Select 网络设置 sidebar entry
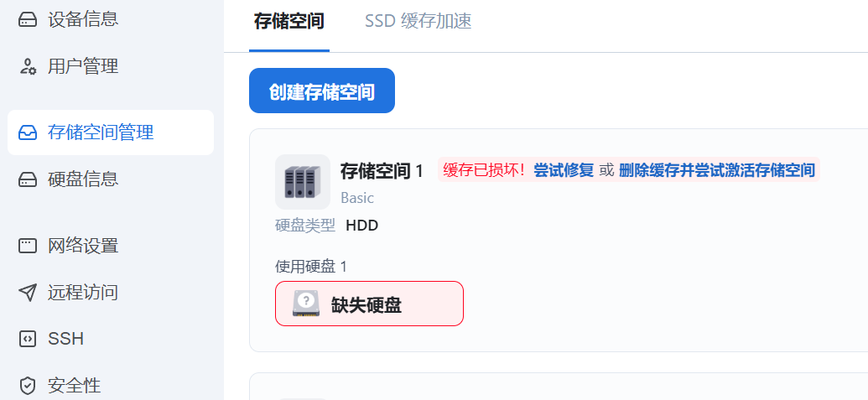The height and width of the screenshot is (400, 868). (x=83, y=246)
